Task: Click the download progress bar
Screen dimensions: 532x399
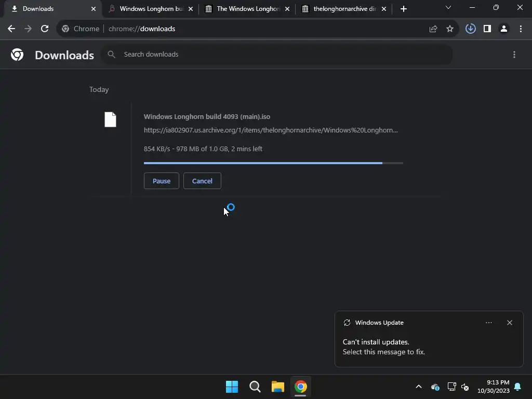Action: coord(273,163)
